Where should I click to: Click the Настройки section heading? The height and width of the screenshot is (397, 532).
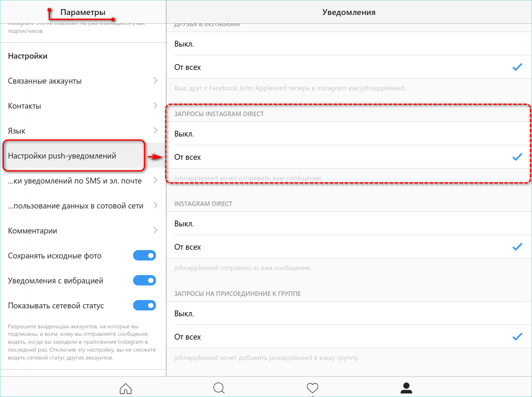tap(27, 56)
